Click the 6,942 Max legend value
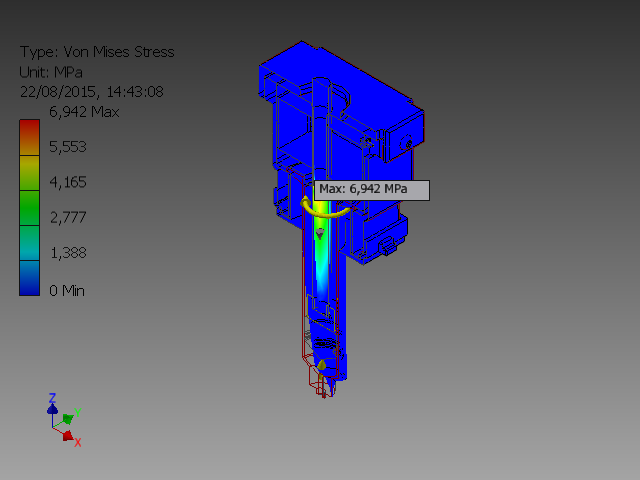 (x=84, y=112)
